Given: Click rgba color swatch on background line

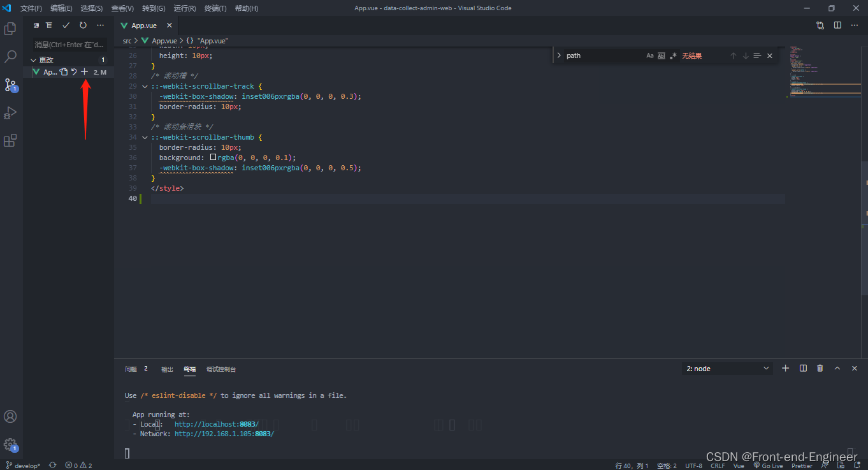Looking at the screenshot, I should click(x=213, y=157).
